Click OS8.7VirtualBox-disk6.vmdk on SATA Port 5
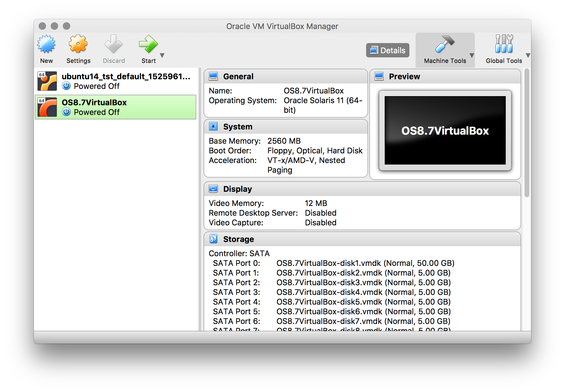This screenshot has height=392, width=565. (x=364, y=312)
